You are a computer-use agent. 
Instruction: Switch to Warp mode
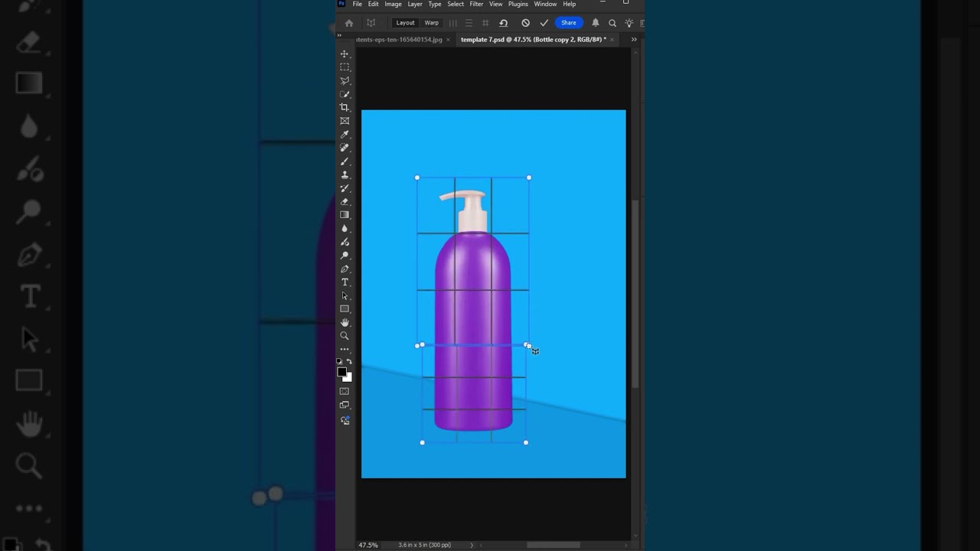pyautogui.click(x=432, y=23)
